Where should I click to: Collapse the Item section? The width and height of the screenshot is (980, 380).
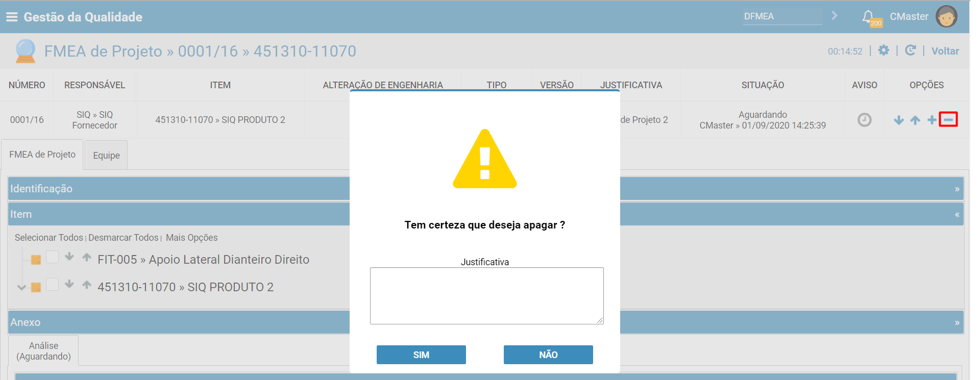click(957, 215)
